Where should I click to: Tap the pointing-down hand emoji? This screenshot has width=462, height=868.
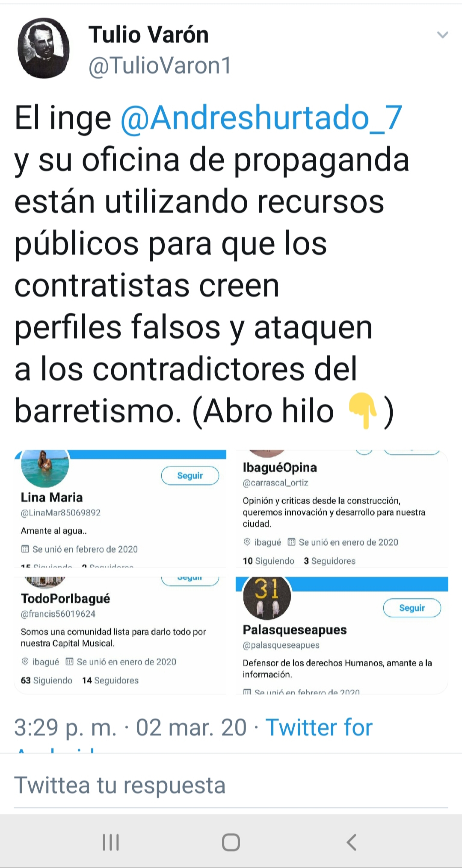(362, 411)
